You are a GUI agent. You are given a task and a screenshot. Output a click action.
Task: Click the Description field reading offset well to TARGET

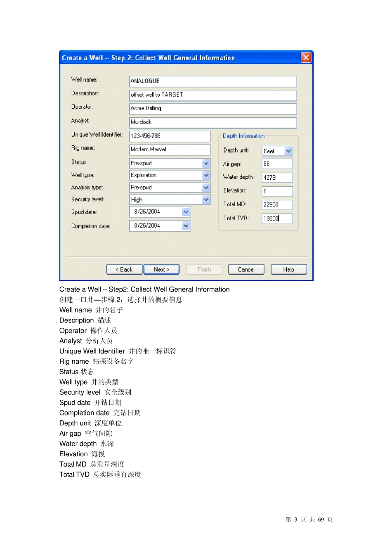213,95
